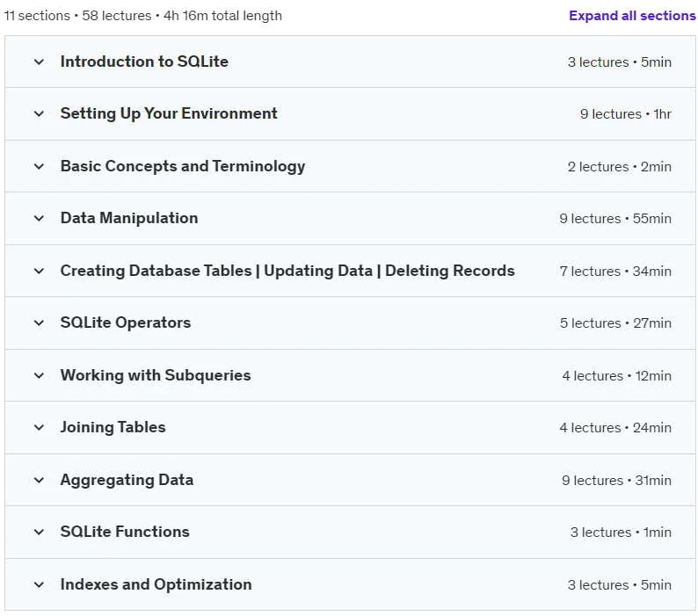The height and width of the screenshot is (616, 698).
Task: Expand the SQLite Functions chevron
Action: pyautogui.click(x=40, y=532)
